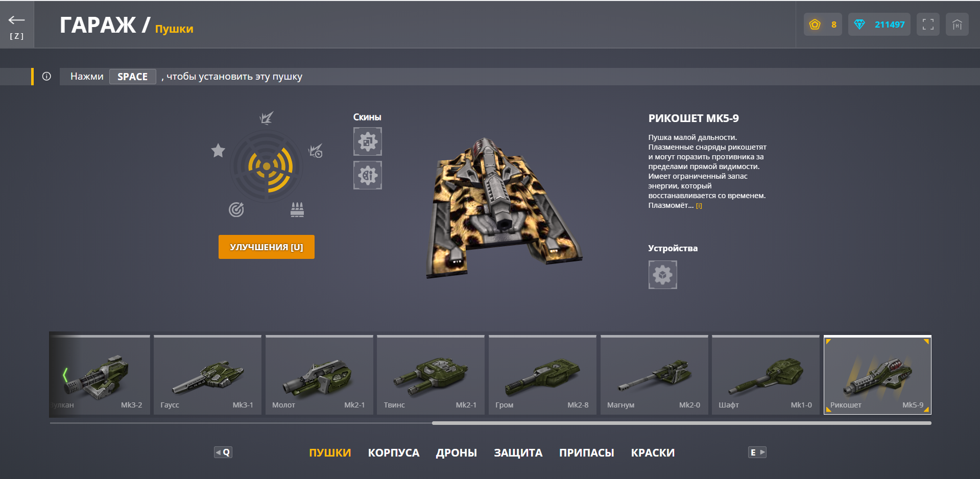Open the blue crystals balance 211497
The height and width of the screenshot is (479, 980).
[x=879, y=25]
